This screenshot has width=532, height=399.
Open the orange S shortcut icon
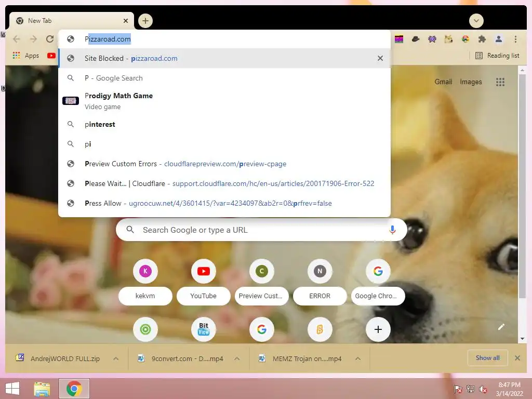[x=320, y=329]
